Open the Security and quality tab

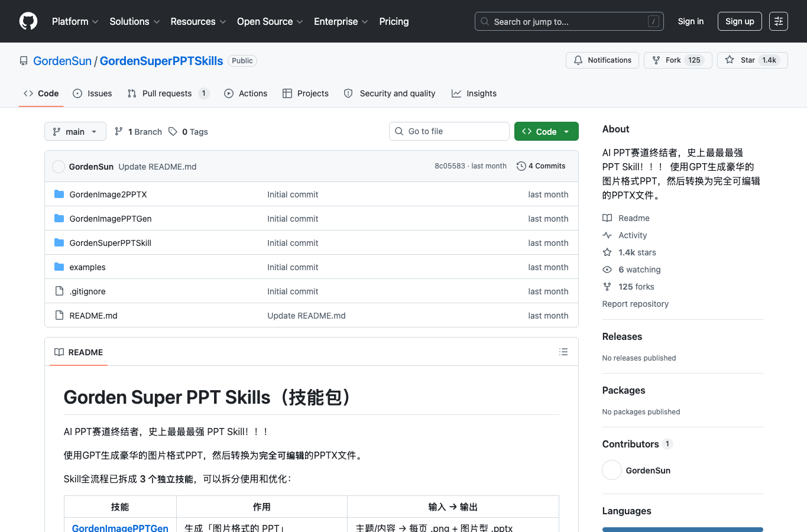click(390, 93)
